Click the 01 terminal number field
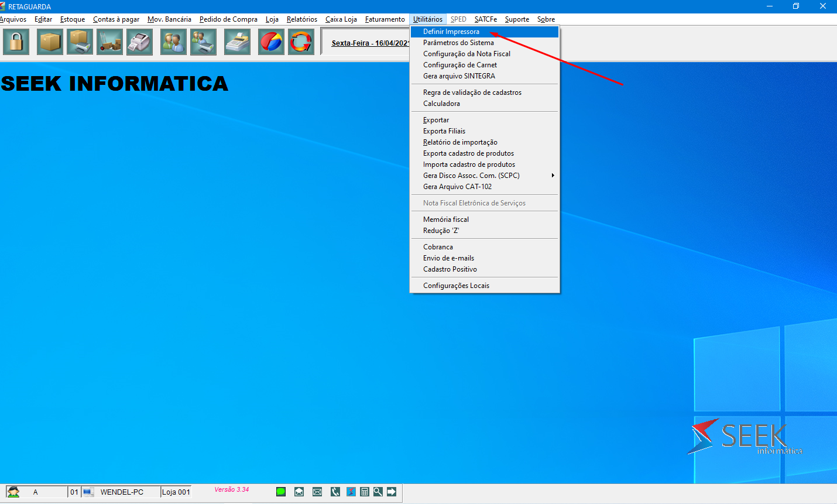Viewport: 837px width, 504px height. pyautogui.click(x=74, y=492)
